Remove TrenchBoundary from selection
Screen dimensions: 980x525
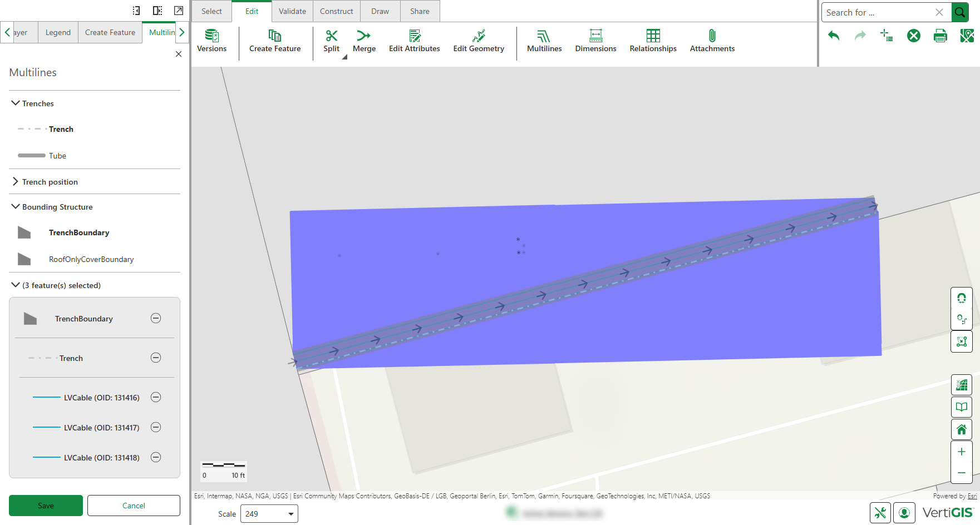click(x=156, y=318)
